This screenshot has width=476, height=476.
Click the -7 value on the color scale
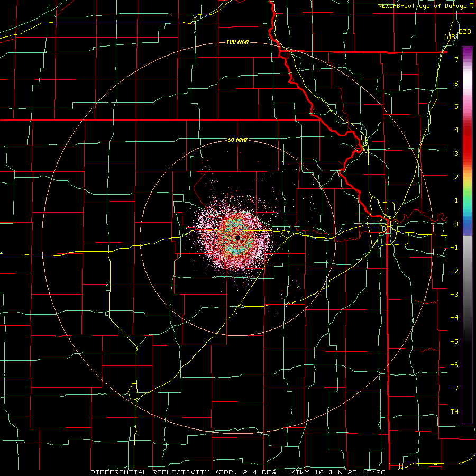(454, 388)
